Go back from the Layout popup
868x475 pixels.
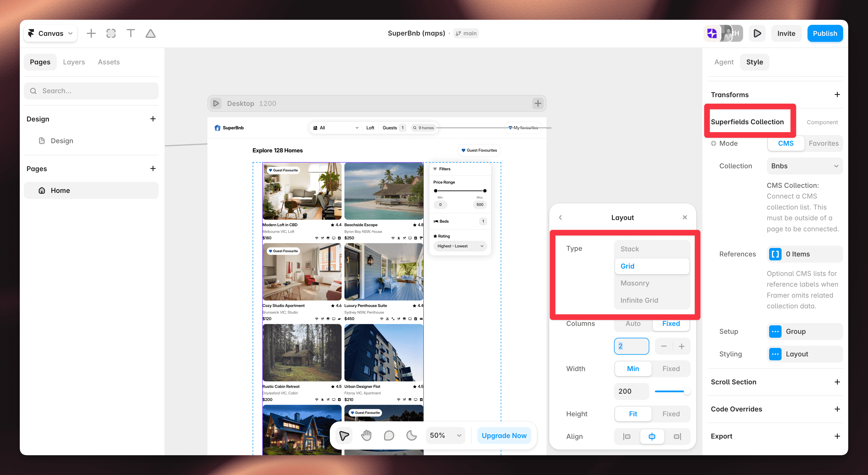tap(560, 218)
